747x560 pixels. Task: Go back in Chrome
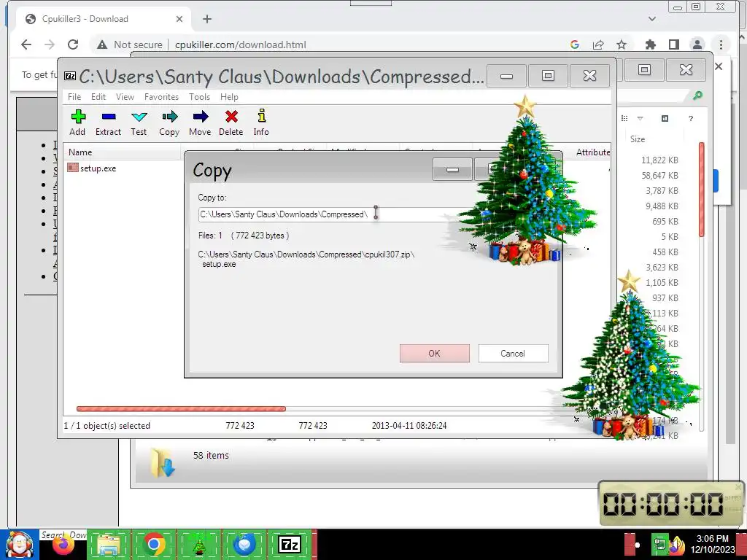(x=26, y=44)
